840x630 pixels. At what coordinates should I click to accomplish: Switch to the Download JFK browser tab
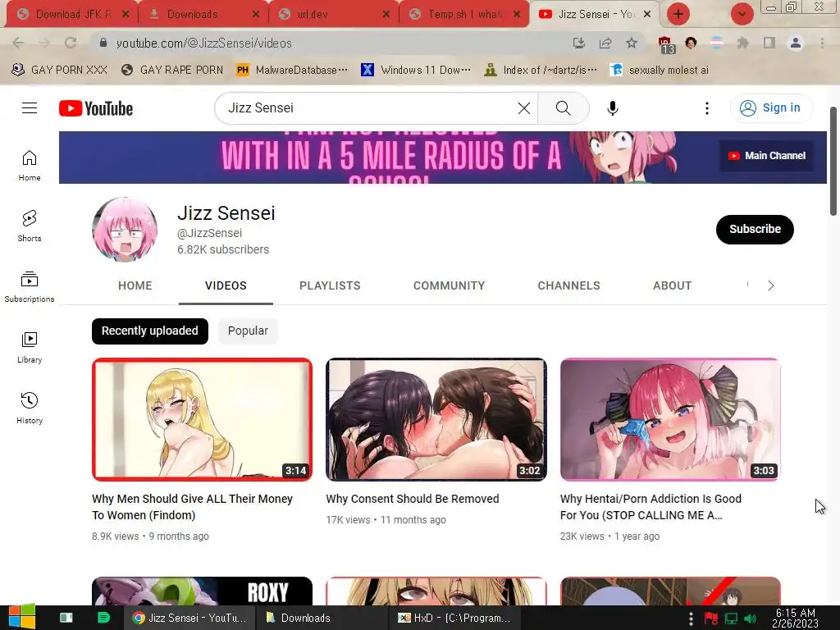[x=72, y=15]
